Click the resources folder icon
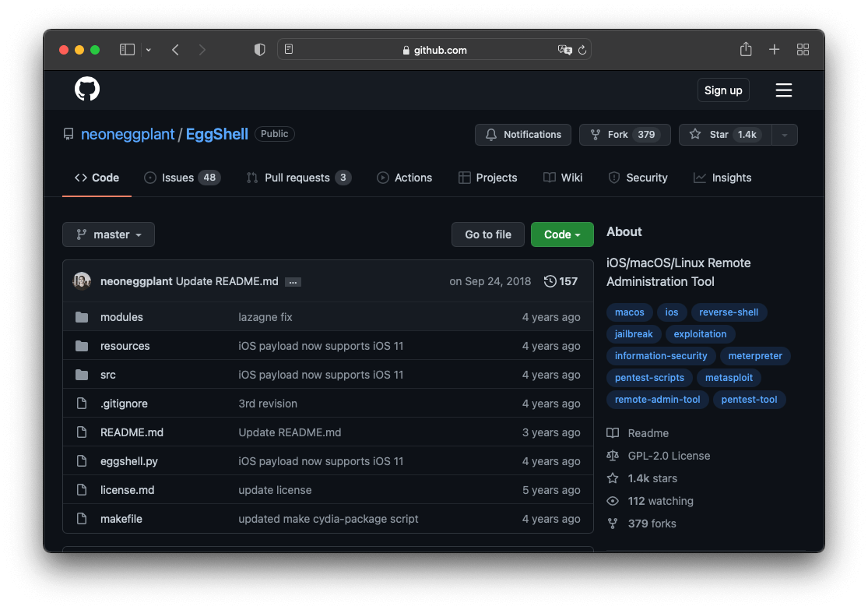The height and width of the screenshot is (610, 868). tap(82, 346)
